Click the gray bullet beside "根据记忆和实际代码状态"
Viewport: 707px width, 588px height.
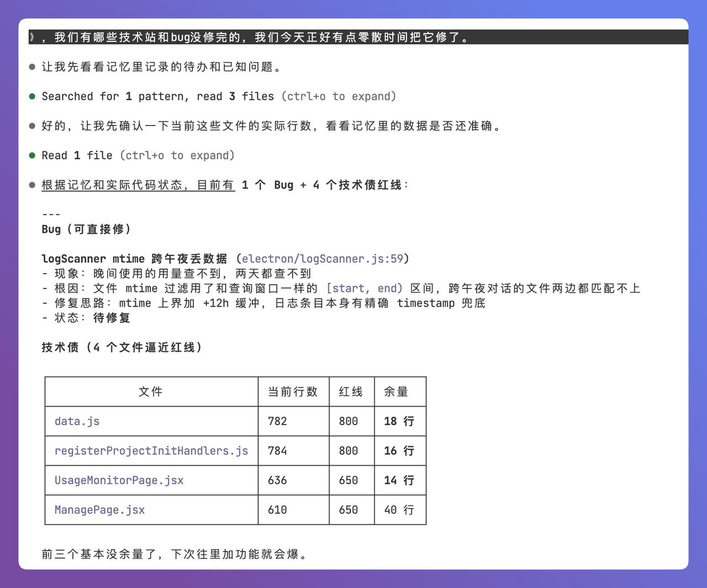point(31,185)
